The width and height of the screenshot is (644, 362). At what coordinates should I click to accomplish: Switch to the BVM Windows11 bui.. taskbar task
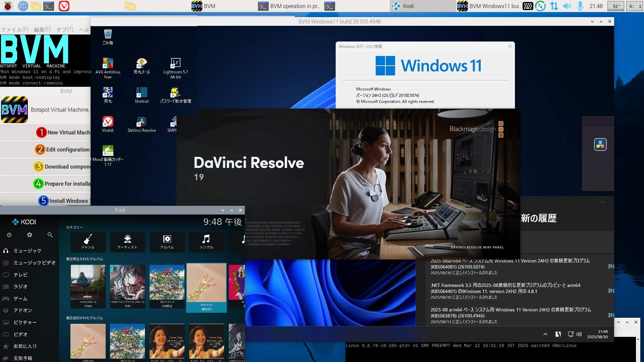pos(489,6)
